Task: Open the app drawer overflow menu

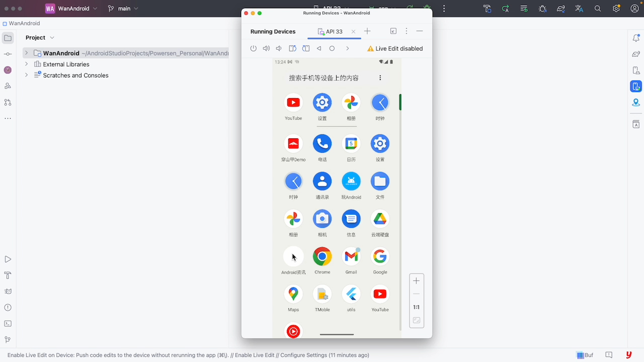Action: tap(380, 77)
